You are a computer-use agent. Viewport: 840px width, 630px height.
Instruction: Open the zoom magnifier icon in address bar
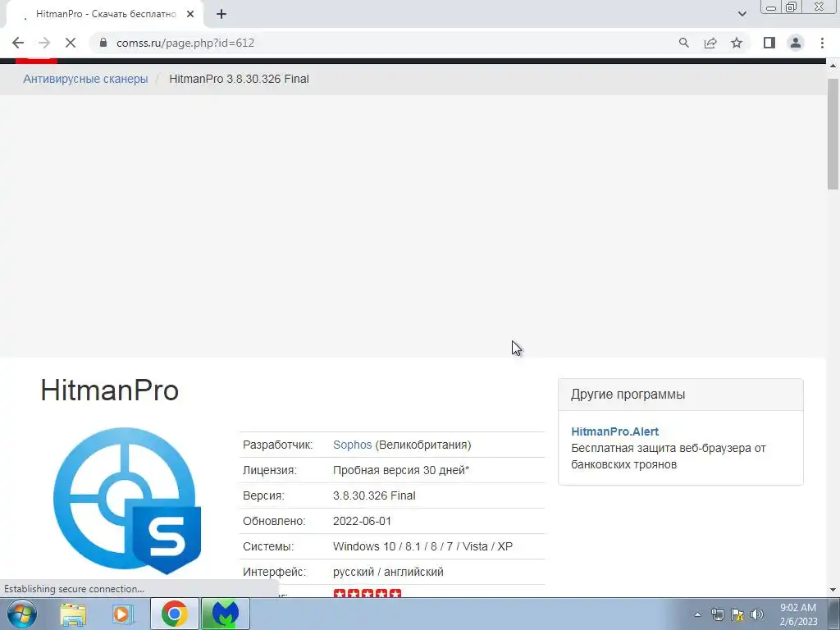[x=683, y=43]
